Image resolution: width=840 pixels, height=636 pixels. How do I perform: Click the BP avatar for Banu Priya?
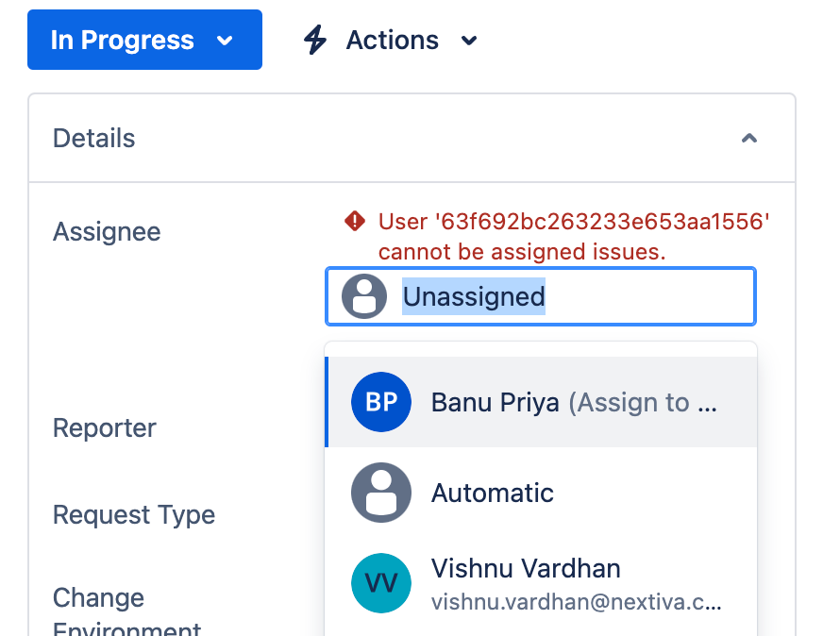pos(381,402)
